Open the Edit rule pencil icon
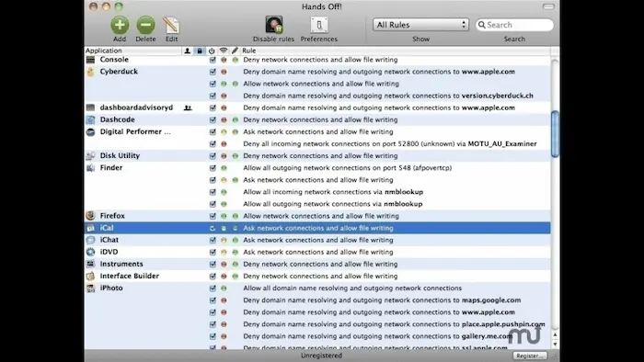The height and width of the screenshot is (362, 644). [x=171, y=25]
